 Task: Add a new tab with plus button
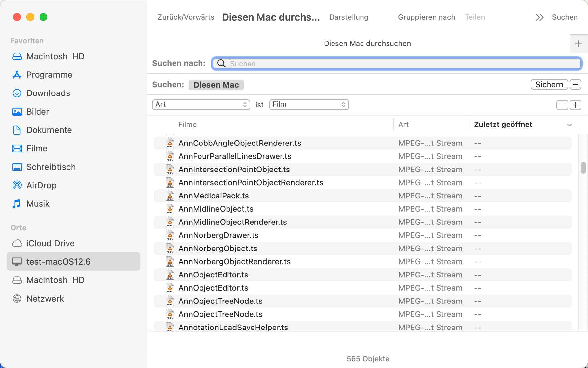(578, 44)
